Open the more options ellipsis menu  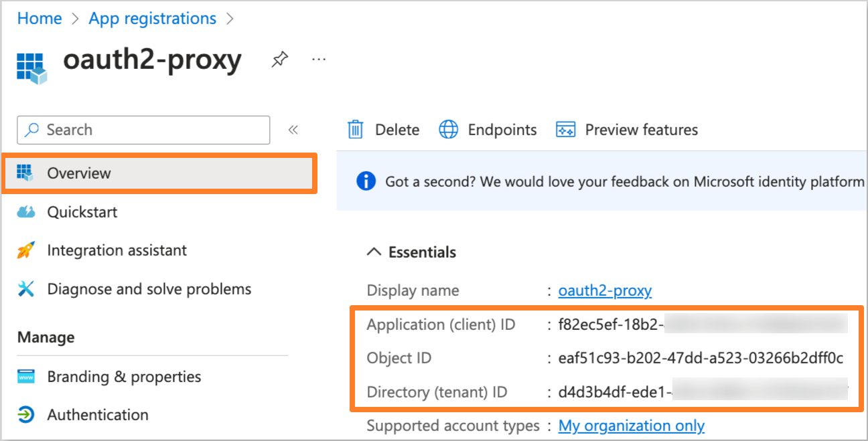[318, 59]
